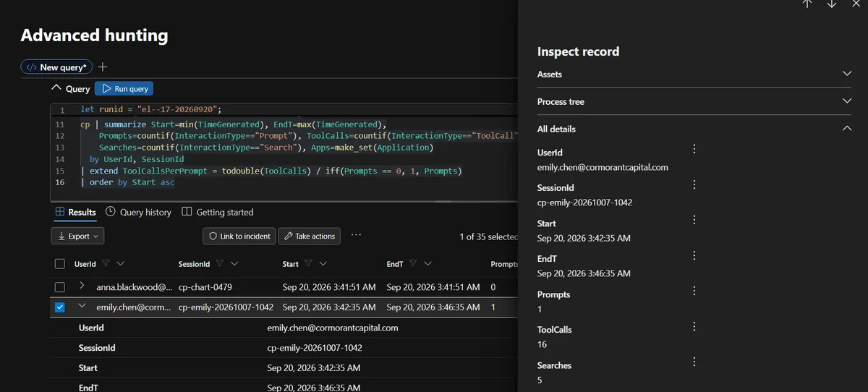Tick the checkbox for the anna.blackwood row
The height and width of the screenshot is (392, 868).
tap(60, 287)
